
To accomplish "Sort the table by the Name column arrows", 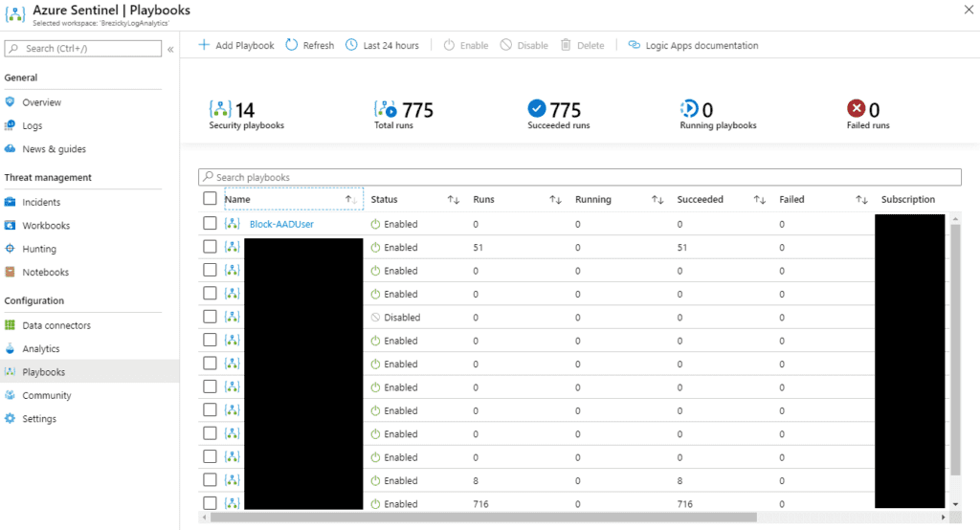I will click(x=351, y=199).
